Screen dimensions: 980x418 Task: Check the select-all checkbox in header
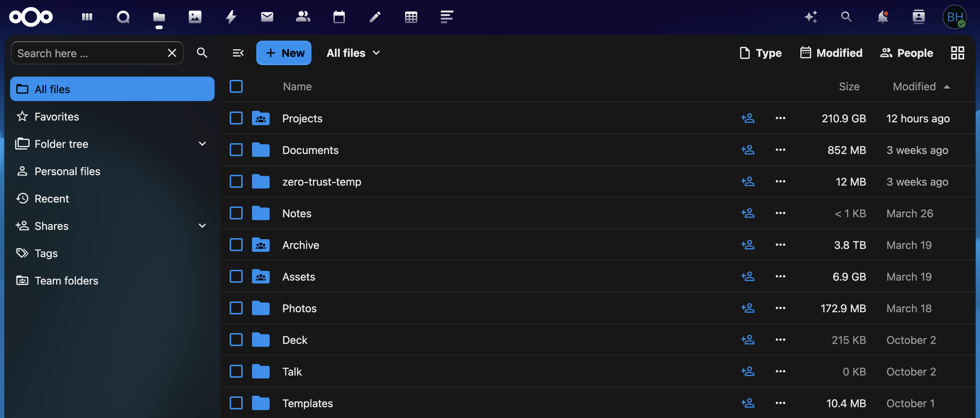(236, 86)
